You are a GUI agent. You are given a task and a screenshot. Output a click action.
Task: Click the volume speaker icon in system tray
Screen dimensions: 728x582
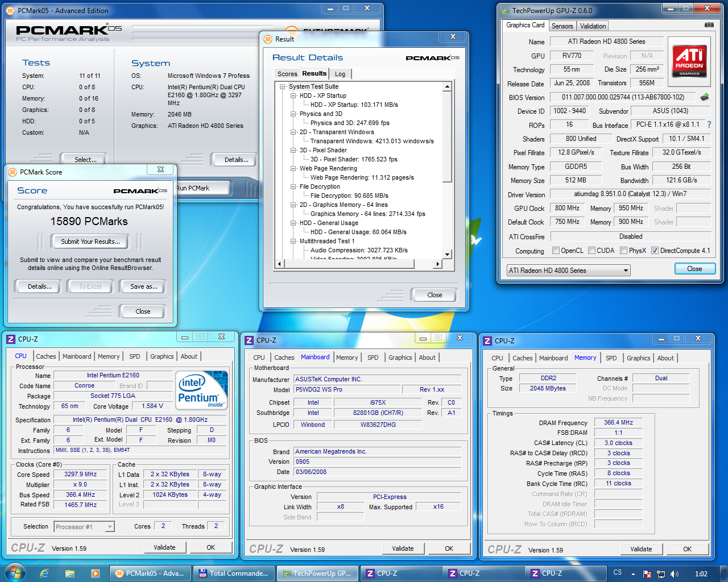click(x=675, y=574)
